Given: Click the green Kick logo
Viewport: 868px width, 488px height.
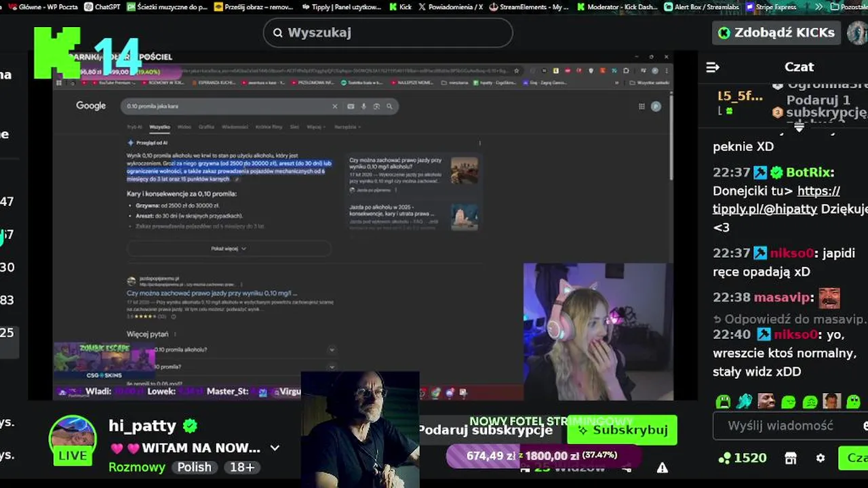Looking at the screenshot, I should pyautogui.click(x=57, y=53).
